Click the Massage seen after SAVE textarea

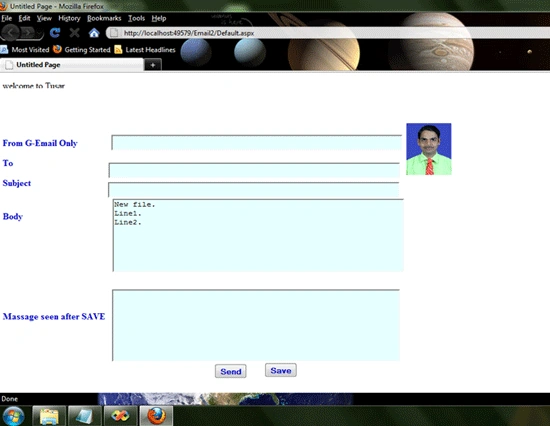click(256, 325)
